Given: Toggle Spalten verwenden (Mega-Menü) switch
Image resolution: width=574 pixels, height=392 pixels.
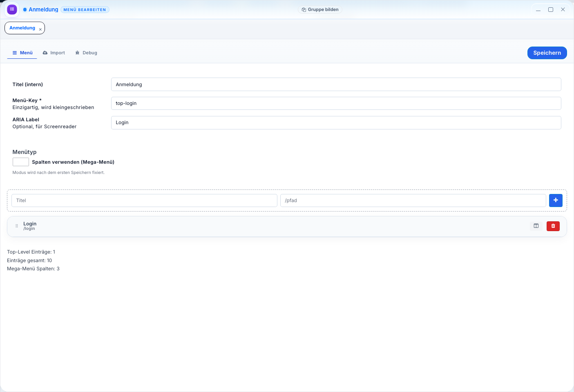Looking at the screenshot, I should [x=21, y=162].
